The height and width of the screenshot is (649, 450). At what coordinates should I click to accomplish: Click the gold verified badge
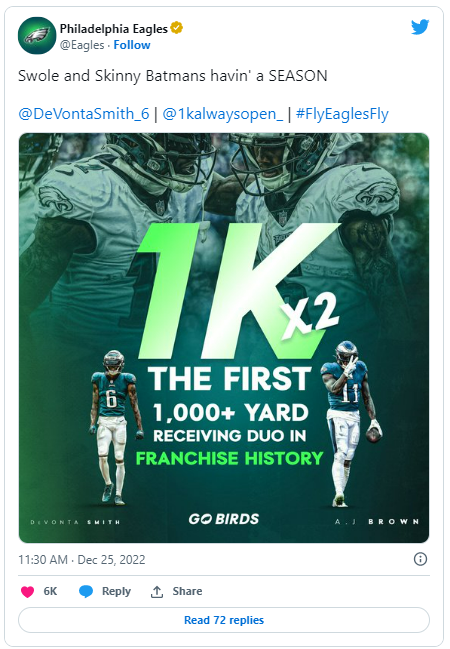(x=177, y=28)
